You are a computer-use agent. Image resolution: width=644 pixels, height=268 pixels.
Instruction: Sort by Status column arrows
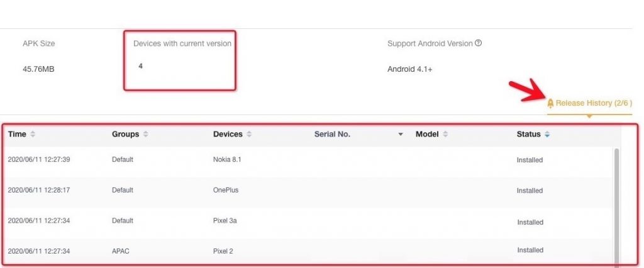[547, 134]
